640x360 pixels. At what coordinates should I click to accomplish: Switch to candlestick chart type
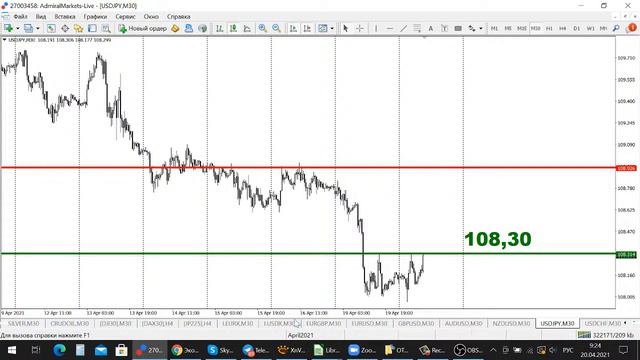[233, 28]
